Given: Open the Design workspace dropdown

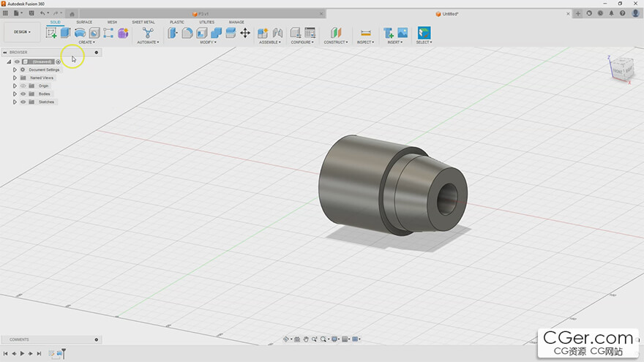Looking at the screenshot, I should pyautogui.click(x=22, y=32).
